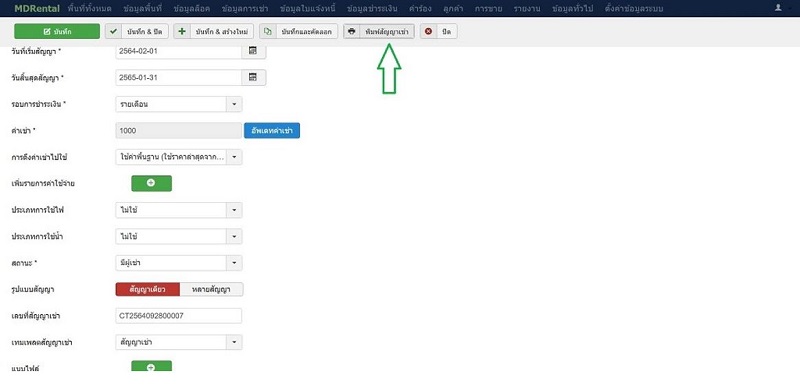
Task: Click the บันทึก & ปิด button
Action: click(x=137, y=32)
